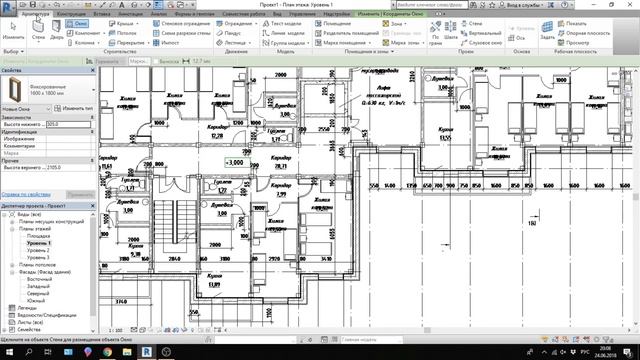Pick the Потолок (Ceiling) tool
The height and width of the screenshot is (360, 640).
coord(122,33)
